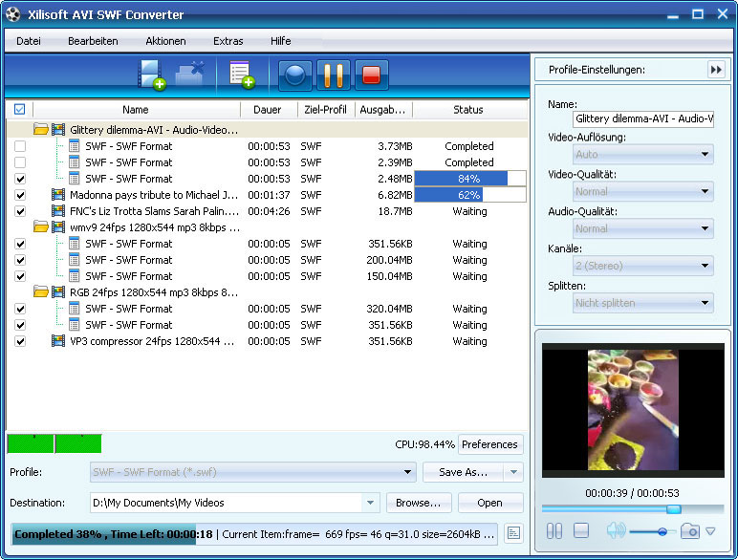Image resolution: width=738 pixels, height=560 pixels.
Task: Click profile icon of 320.04MB SWF row
Action: 74,309
